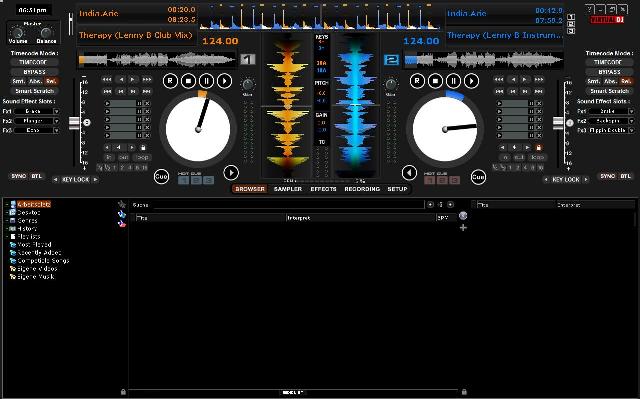
Task: Play the right deck from transport buttons
Action: pos(471,81)
